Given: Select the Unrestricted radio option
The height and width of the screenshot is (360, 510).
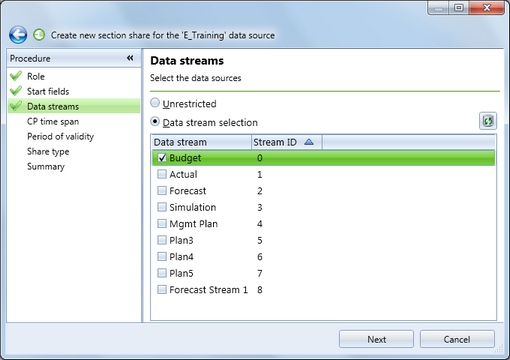Looking at the screenshot, I should click(155, 103).
